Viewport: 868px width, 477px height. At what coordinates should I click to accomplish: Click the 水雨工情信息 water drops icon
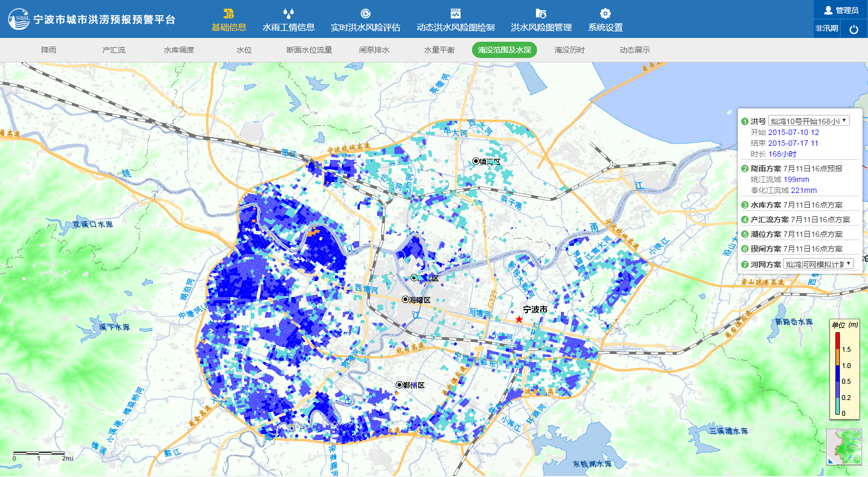click(x=288, y=14)
